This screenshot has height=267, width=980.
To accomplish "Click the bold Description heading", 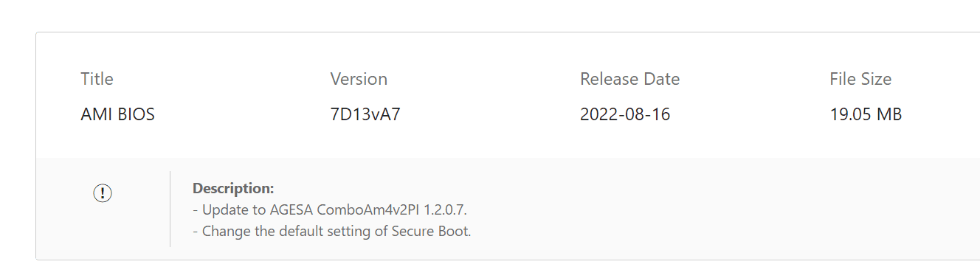I will click(x=233, y=188).
